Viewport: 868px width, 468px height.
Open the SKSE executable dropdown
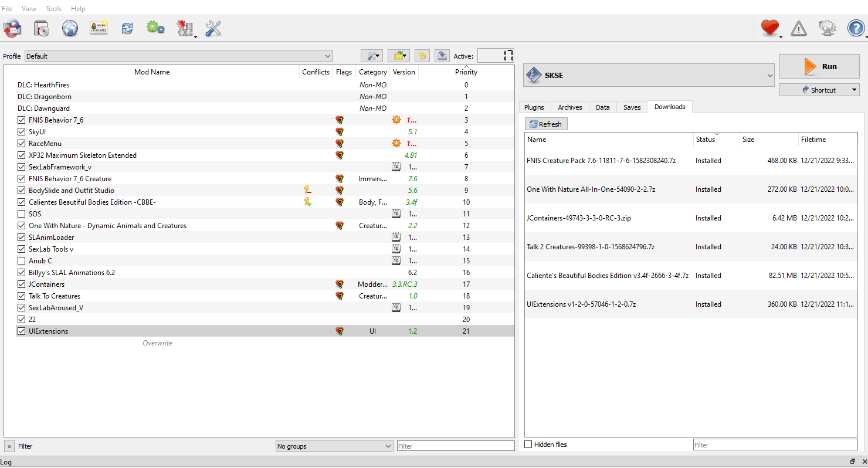point(649,75)
